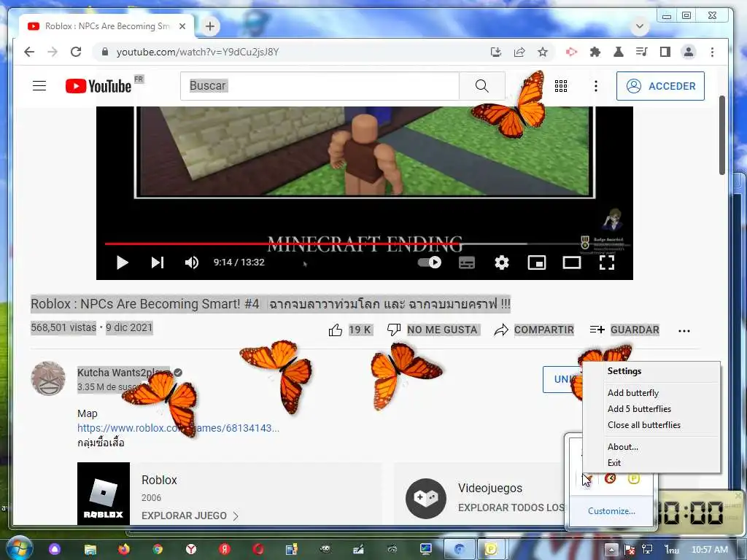Click the Thai language indicator in tray
The height and width of the screenshot is (560, 747).
pos(672,550)
